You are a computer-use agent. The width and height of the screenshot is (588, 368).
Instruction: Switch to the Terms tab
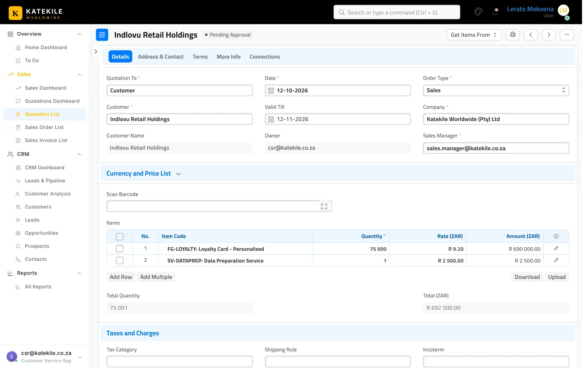[200, 57]
